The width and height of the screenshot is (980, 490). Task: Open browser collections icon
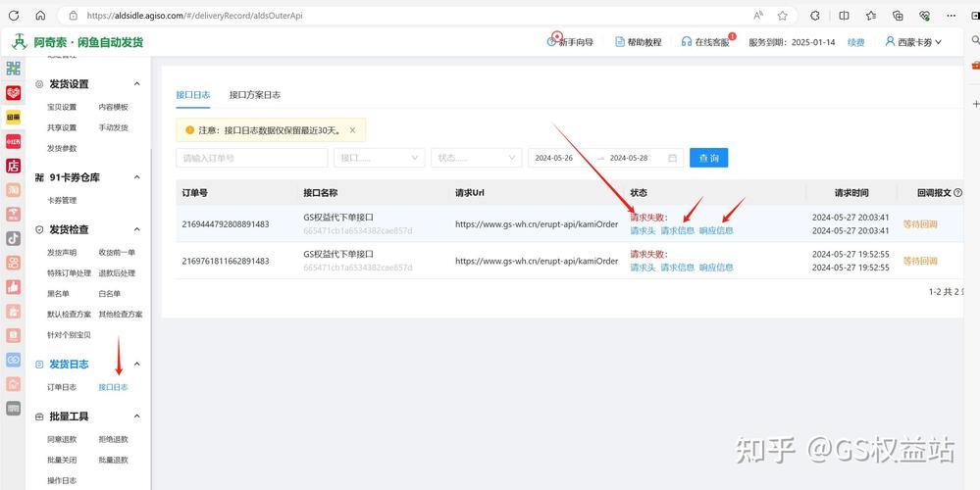(x=899, y=16)
